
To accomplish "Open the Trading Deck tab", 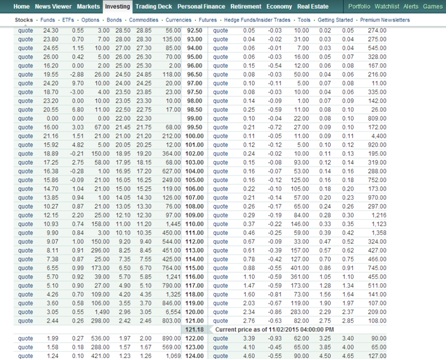I will click(154, 6).
